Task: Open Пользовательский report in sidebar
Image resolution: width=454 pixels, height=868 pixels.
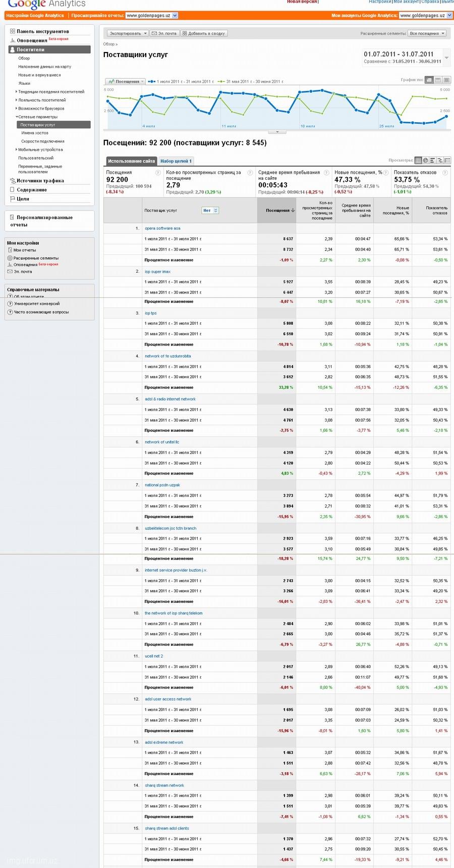Action: (36, 158)
